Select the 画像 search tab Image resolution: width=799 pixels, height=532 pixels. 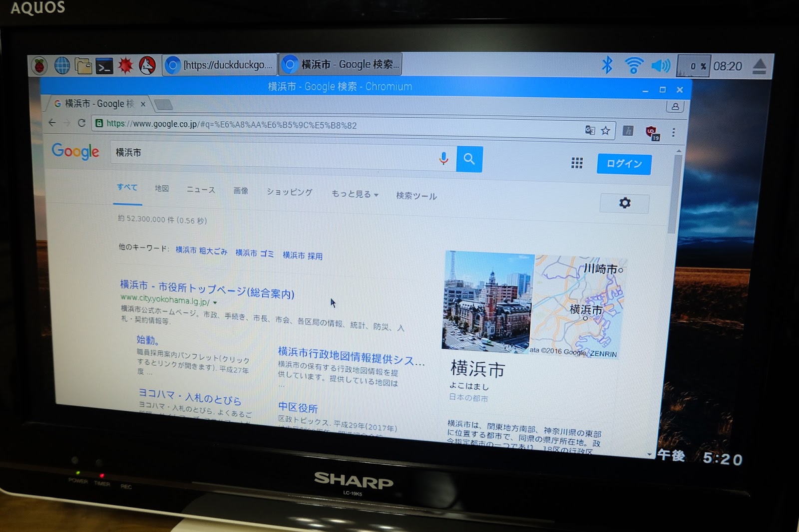[241, 191]
